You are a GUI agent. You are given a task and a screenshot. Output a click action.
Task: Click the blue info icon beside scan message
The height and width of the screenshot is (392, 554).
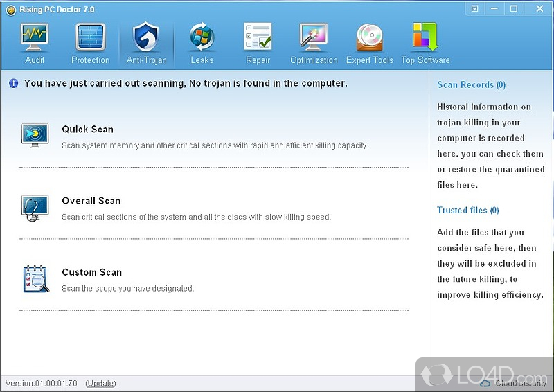pyautogui.click(x=13, y=83)
